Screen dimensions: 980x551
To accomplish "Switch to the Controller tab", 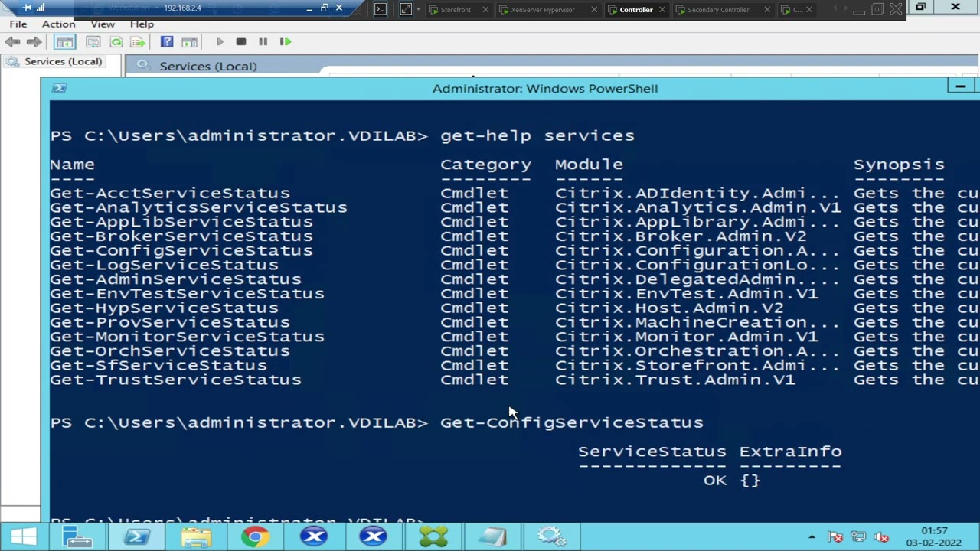I will pos(635,10).
